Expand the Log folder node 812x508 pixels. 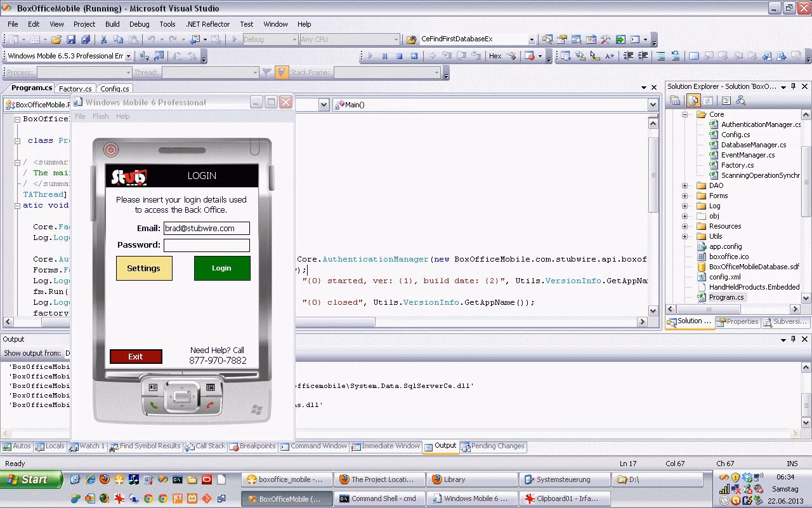point(685,206)
